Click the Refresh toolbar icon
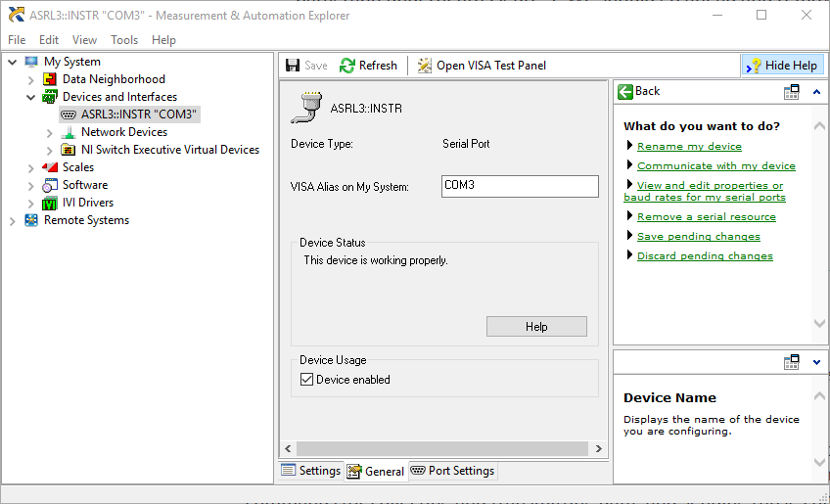Image resolution: width=830 pixels, height=504 pixels. (x=347, y=66)
